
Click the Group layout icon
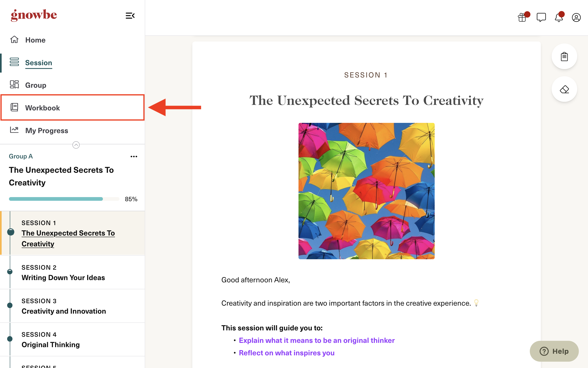(14, 84)
